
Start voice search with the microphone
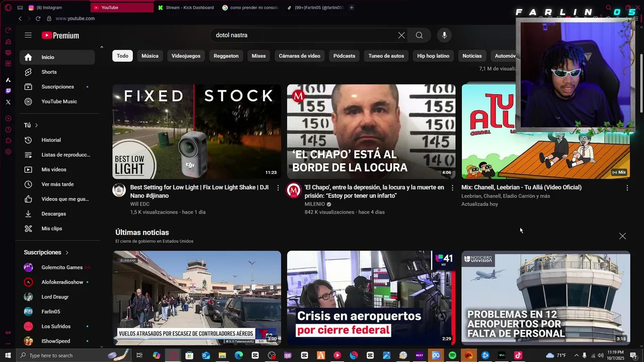coord(444,35)
